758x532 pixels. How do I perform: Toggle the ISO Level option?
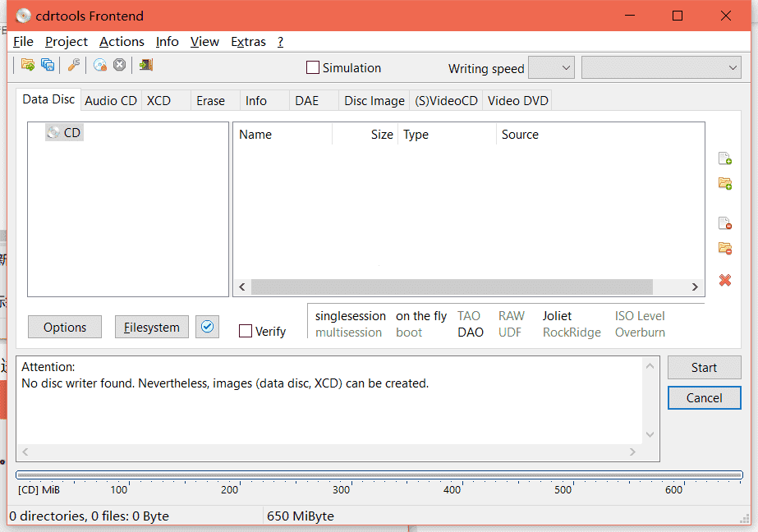click(640, 316)
